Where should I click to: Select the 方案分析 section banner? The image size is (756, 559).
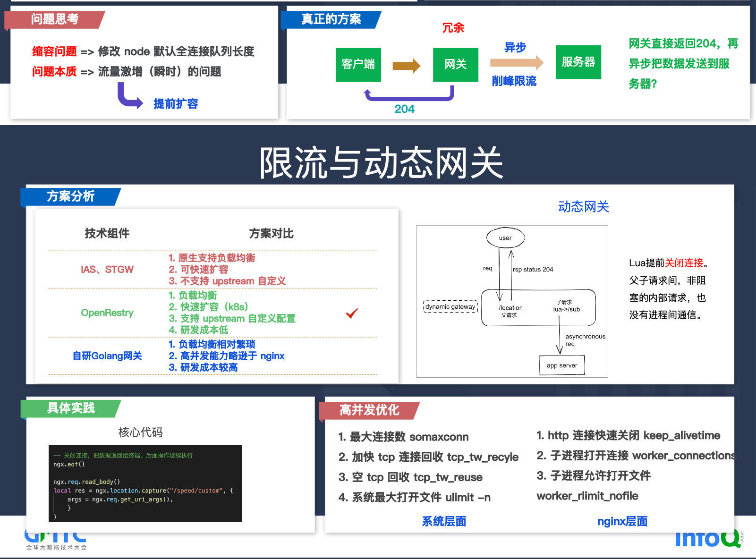[70, 196]
